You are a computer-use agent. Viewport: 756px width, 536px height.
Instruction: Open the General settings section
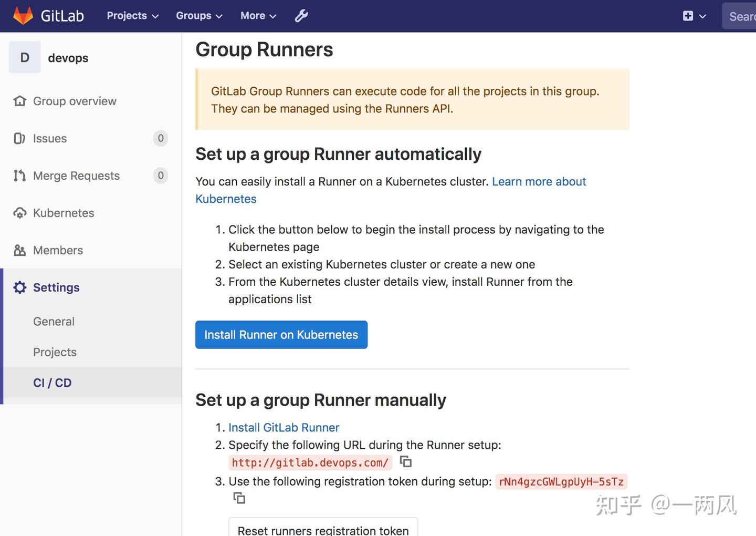point(54,321)
